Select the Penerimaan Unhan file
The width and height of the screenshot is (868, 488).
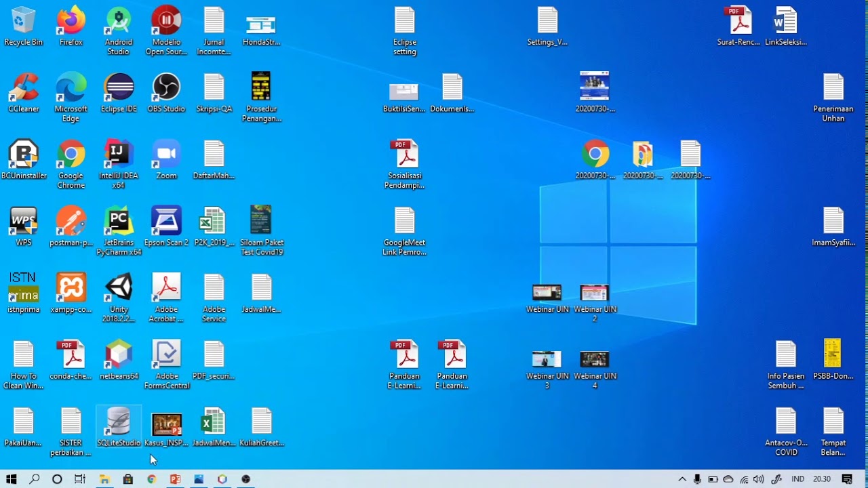(833, 98)
